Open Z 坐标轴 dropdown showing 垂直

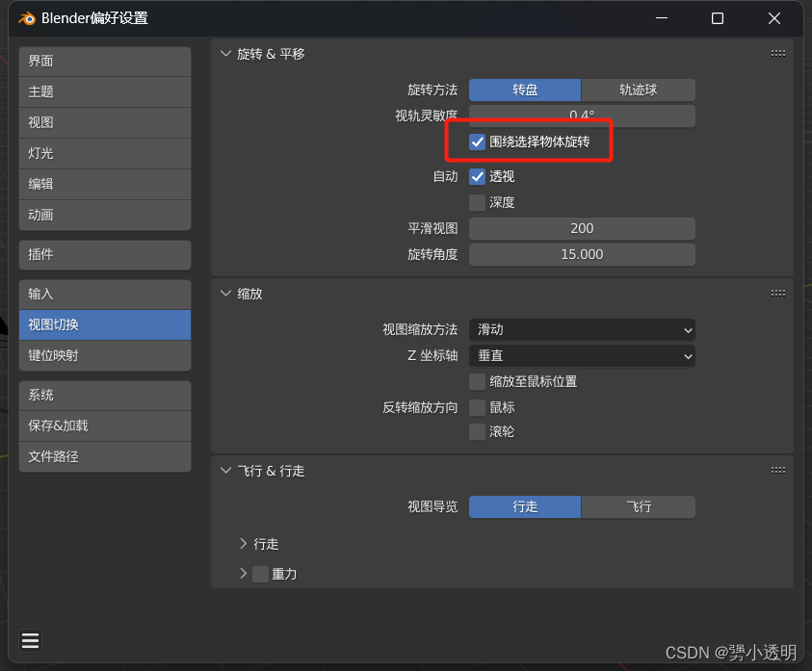coord(582,355)
